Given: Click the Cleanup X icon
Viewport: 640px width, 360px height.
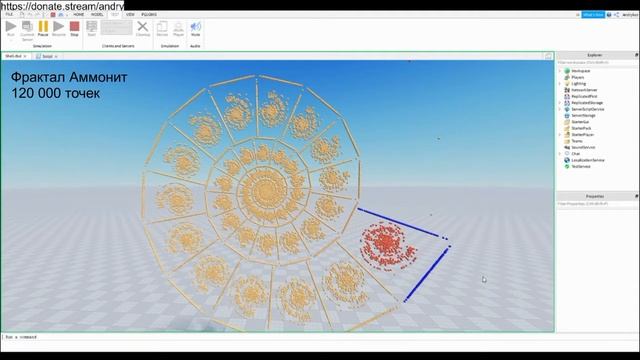Looking at the screenshot, I should pyautogui.click(x=142, y=29).
